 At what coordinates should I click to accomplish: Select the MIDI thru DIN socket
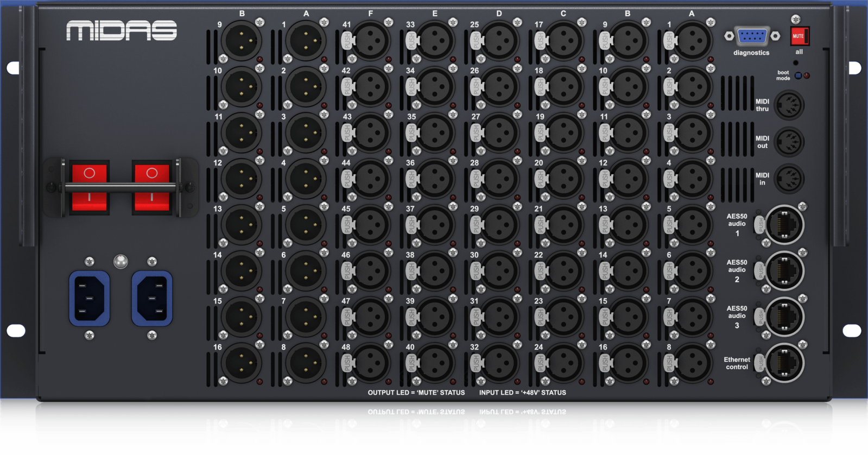(x=788, y=105)
